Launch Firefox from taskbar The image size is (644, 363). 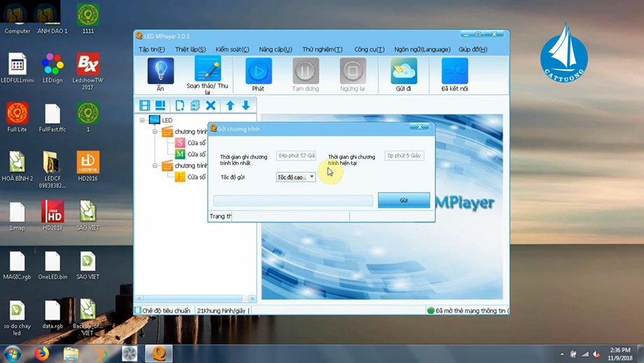point(42,354)
